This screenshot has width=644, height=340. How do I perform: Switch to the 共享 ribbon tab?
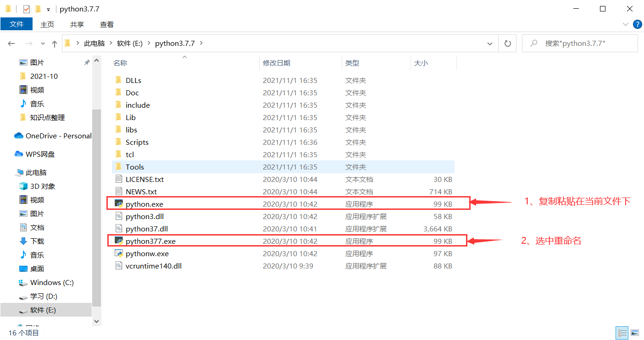[x=77, y=24]
